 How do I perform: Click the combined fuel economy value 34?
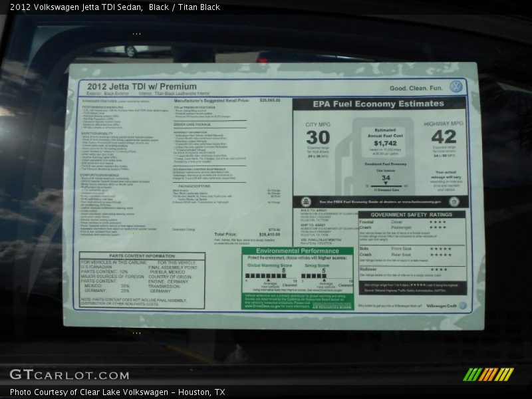(386, 178)
